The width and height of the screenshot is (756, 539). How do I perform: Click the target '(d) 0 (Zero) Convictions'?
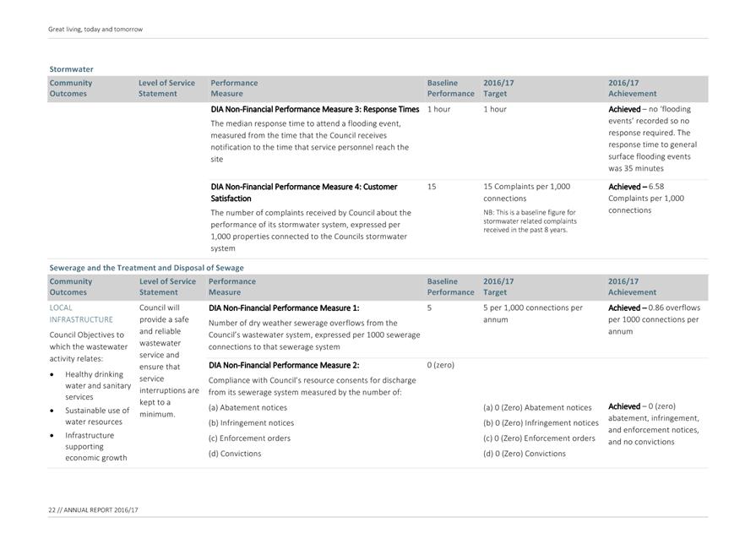525,455
